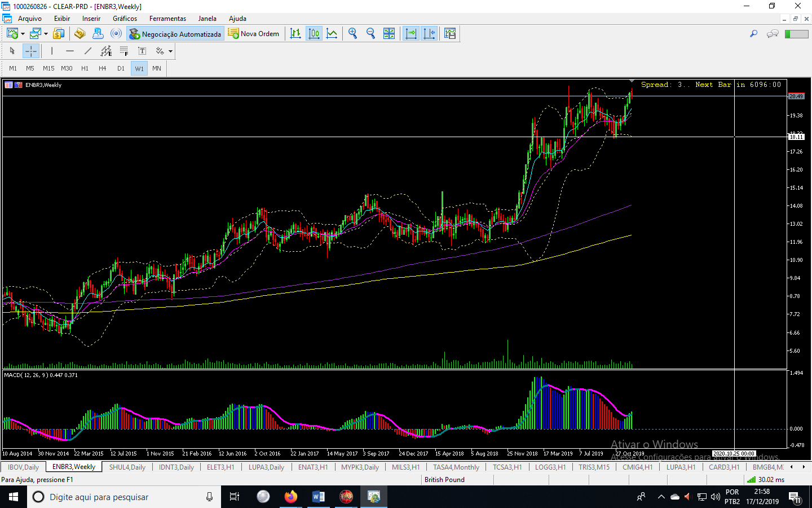Switch chart to line chart view
812x508 pixels.
tap(332, 34)
